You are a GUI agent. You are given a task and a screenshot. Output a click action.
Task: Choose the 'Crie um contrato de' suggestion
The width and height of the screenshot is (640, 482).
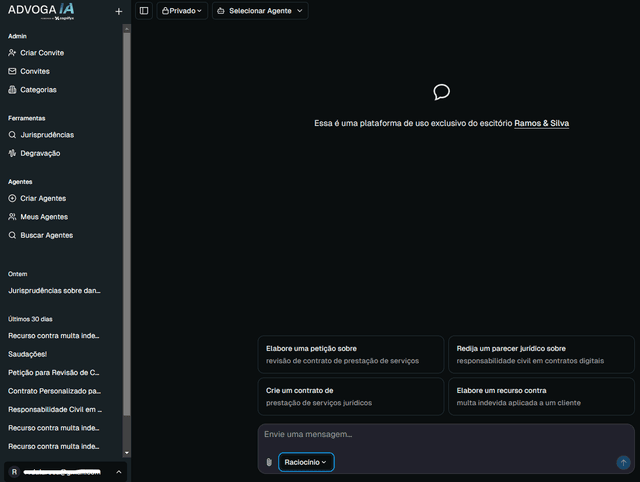(350, 396)
